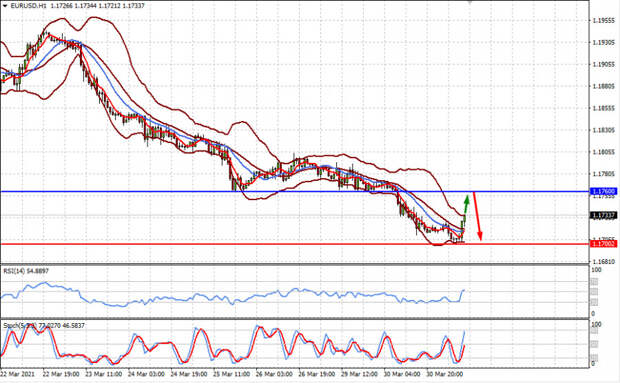The image size is (620, 383).
Task: Click the 1.18555 price axis label
Action: (604, 108)
